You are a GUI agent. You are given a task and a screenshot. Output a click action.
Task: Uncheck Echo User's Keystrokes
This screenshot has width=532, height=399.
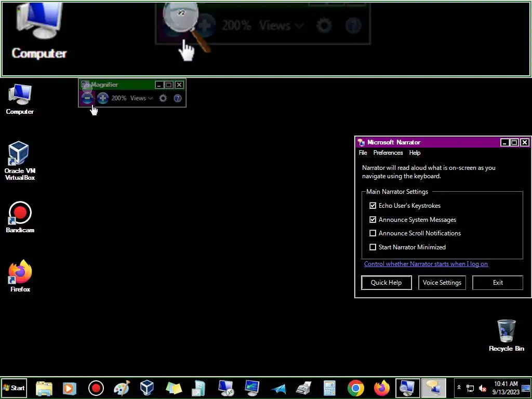[x=373, y=206]
